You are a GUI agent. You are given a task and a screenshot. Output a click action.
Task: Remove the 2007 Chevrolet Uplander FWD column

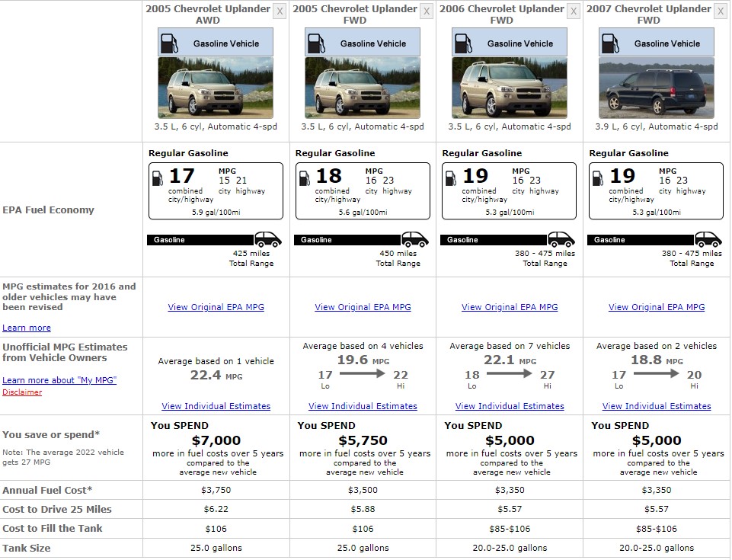pos(721,11)
